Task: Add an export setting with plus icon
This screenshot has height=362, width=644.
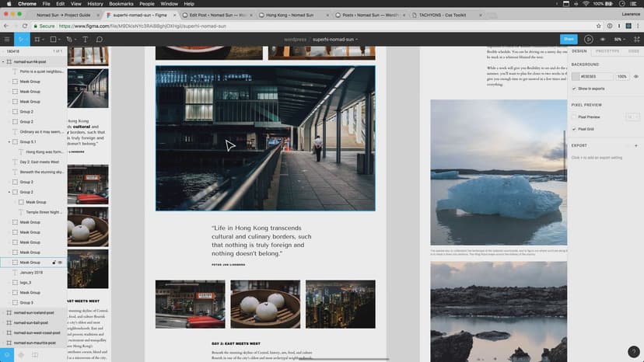Action: [635, 145]
